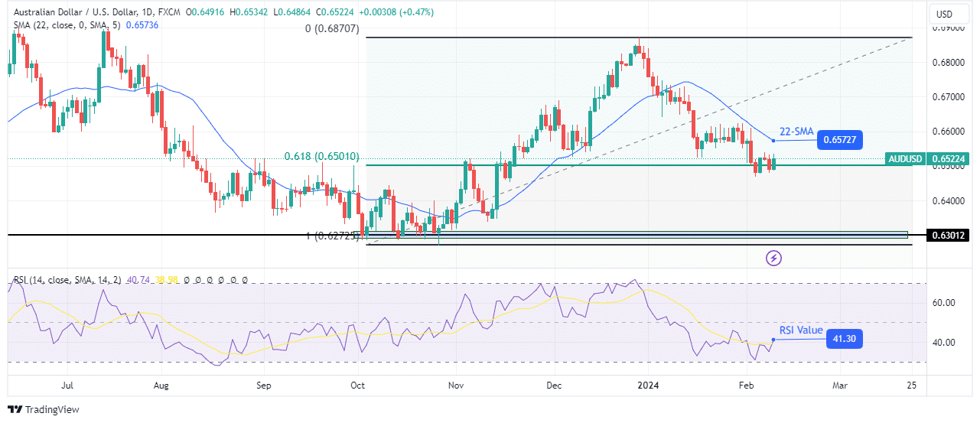980x423 pixels.
Task: Click the Nov label on time axis
Action: point(454,386)
